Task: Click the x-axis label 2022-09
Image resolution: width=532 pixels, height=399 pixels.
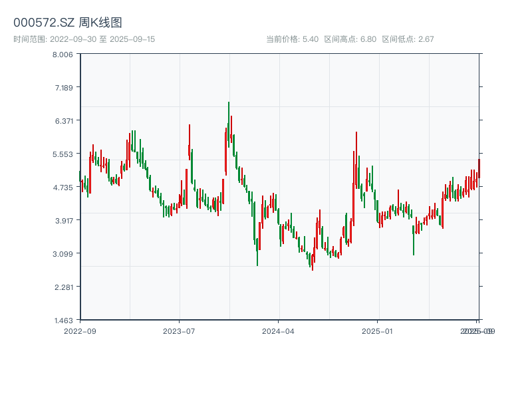Action: pyautogui.click(x=80, y=331)
